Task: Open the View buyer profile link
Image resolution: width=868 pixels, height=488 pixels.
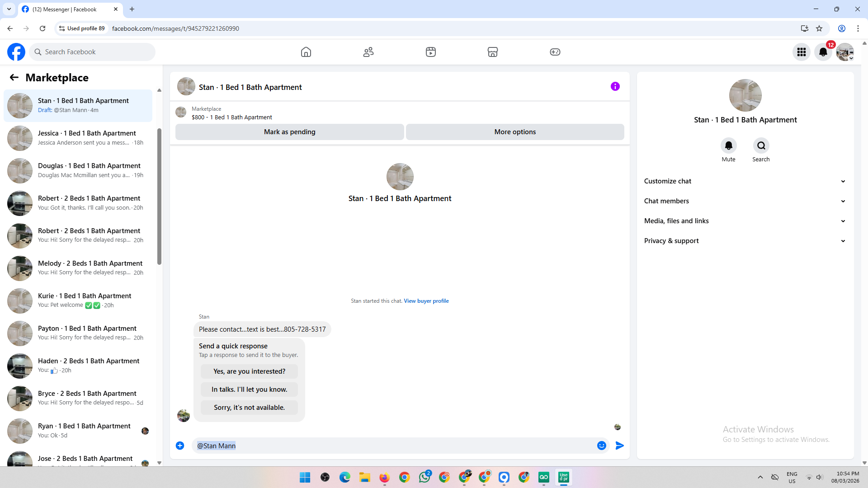Action: coord(426,301)
